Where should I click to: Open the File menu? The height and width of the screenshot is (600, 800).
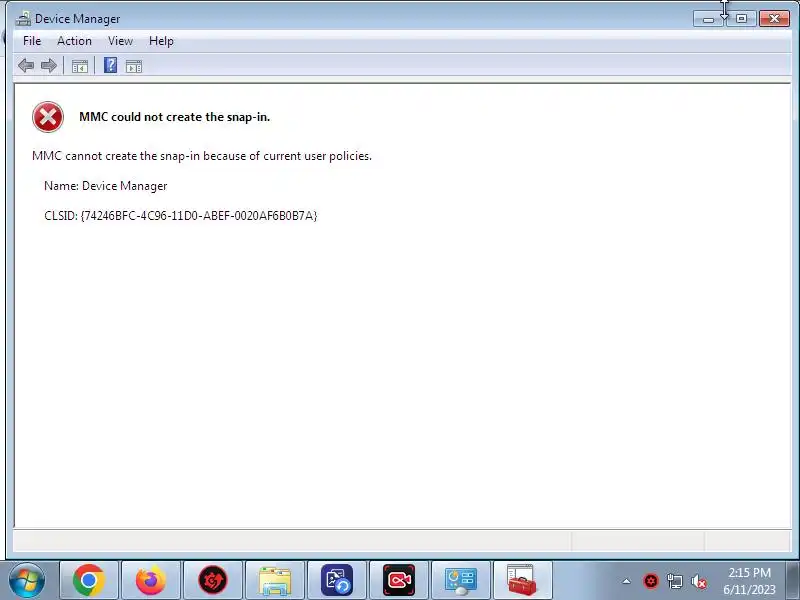(x=32, y=41)
